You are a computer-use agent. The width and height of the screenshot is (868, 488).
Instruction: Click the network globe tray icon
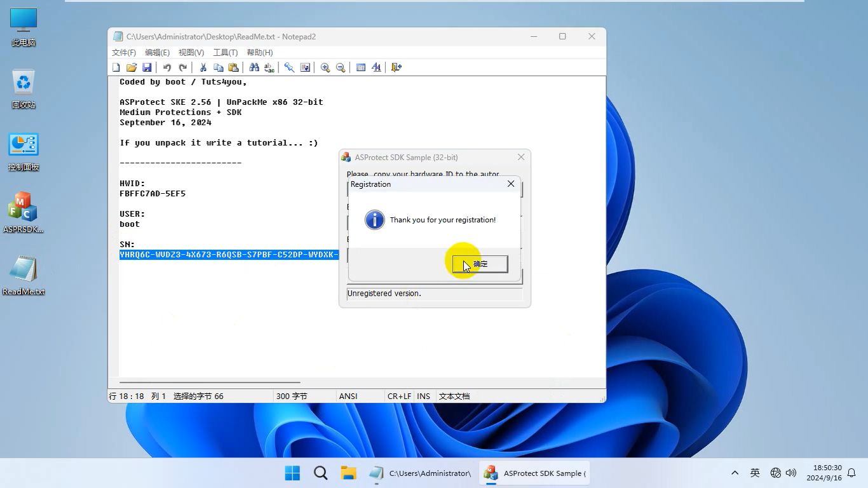[x=775, y=473]
